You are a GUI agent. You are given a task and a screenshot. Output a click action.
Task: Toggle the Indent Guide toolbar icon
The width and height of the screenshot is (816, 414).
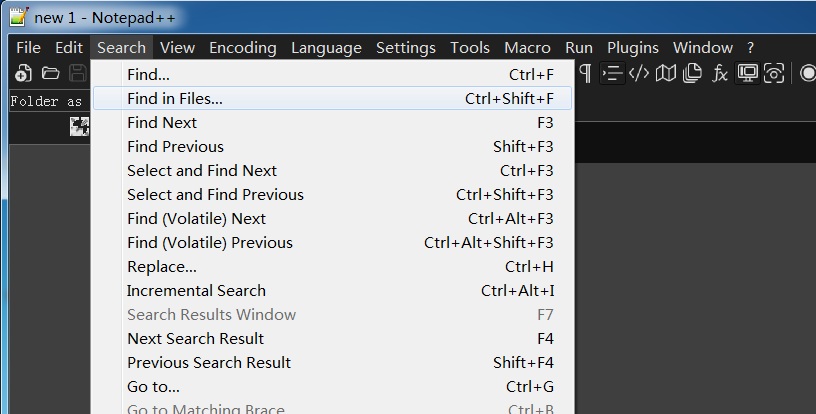pyautogui.click(x=612, y=73)
